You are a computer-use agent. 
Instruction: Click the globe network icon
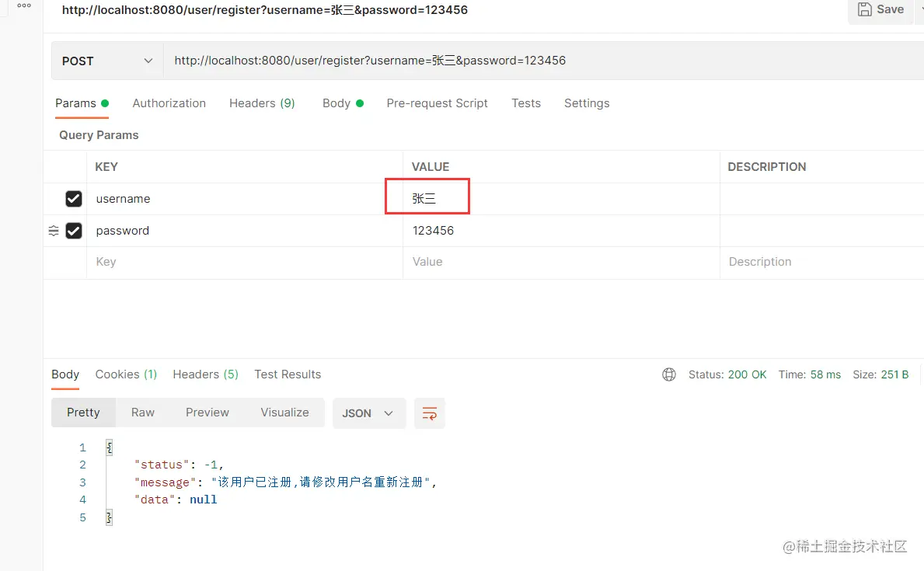point(669,374)
